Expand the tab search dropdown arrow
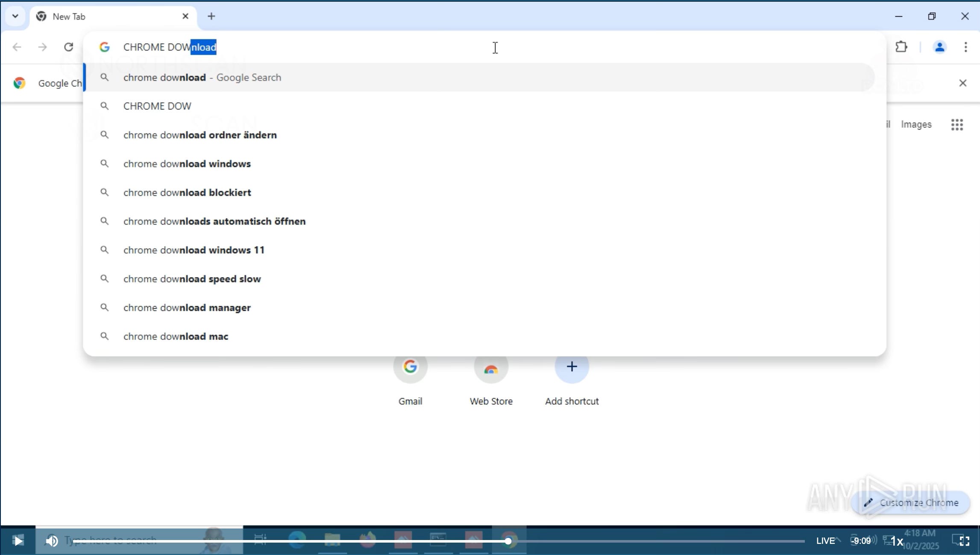This screenshot has height=555, width=980. pyautogui.click(x=15, y=16)
